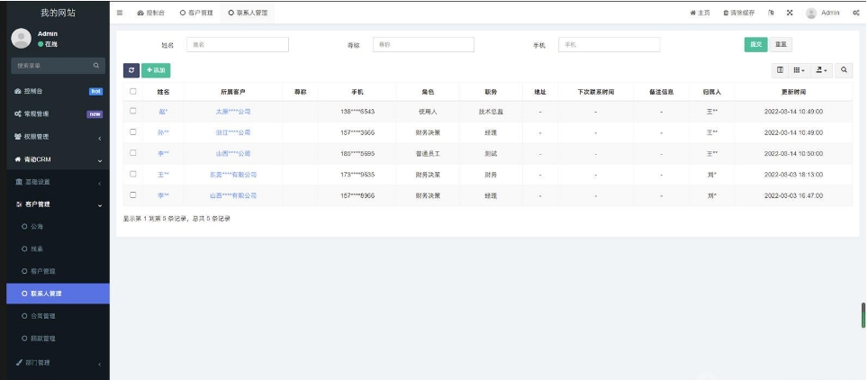Open the customer link 东莞****有限公司
This screenshot has width=868, height=380.
point(233,175)
